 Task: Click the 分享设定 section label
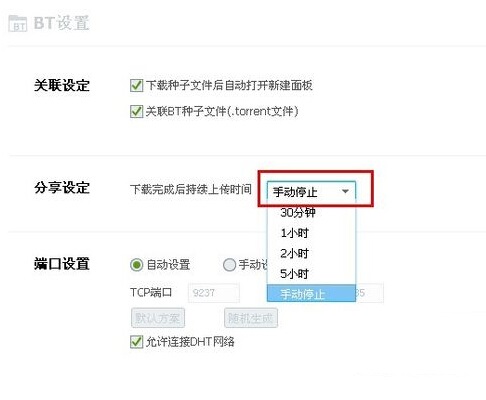pyautogui.click(x=62, y=187)
